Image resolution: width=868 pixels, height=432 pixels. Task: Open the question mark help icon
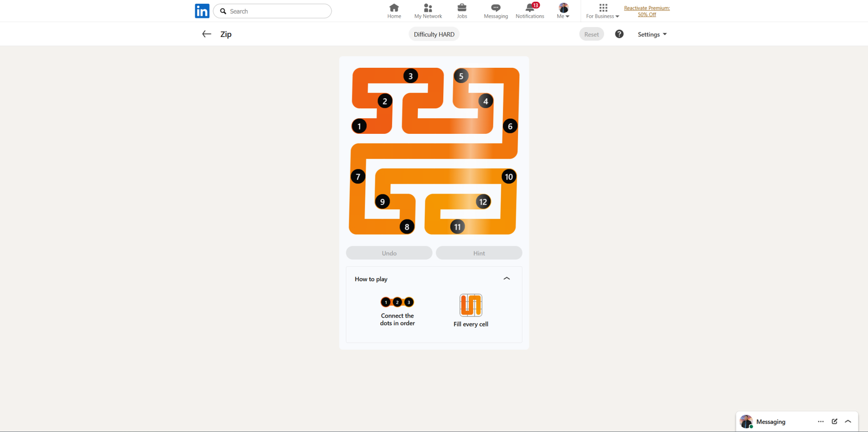(619, 34)
